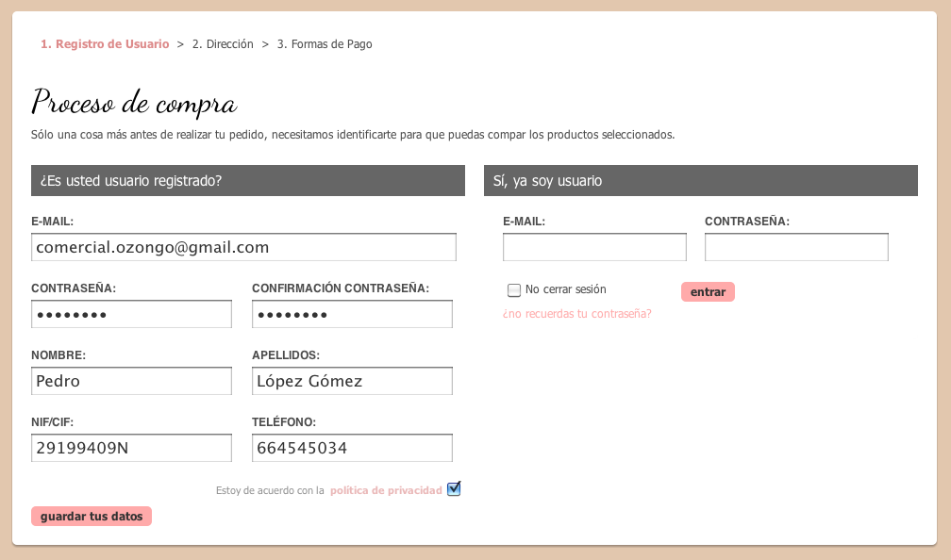Go to step '2. Dirección'
Image resolution: width=951 pixels, height=560 pixels.
click(223, 44)
